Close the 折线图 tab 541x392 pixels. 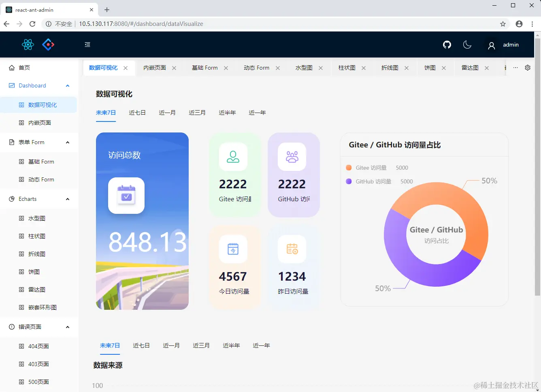tap(407, 68)
